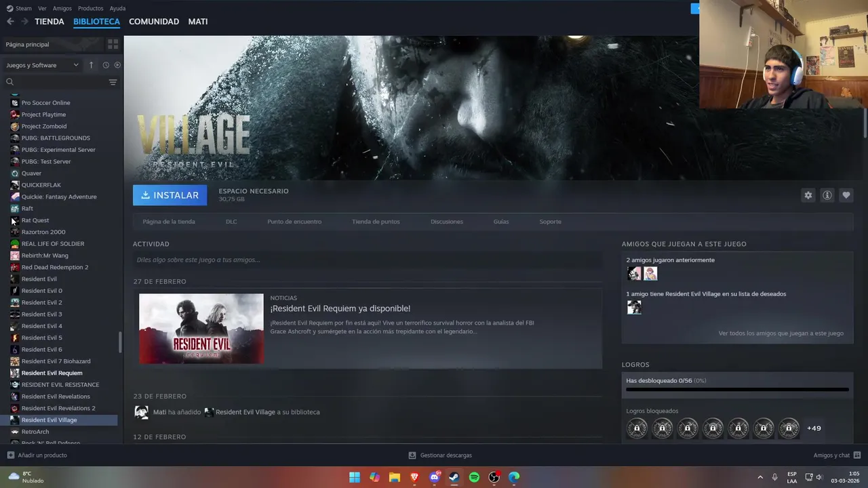Click the microphone tray icon
The height and width of the screenshot is (488, 868).
click(774, 477)
